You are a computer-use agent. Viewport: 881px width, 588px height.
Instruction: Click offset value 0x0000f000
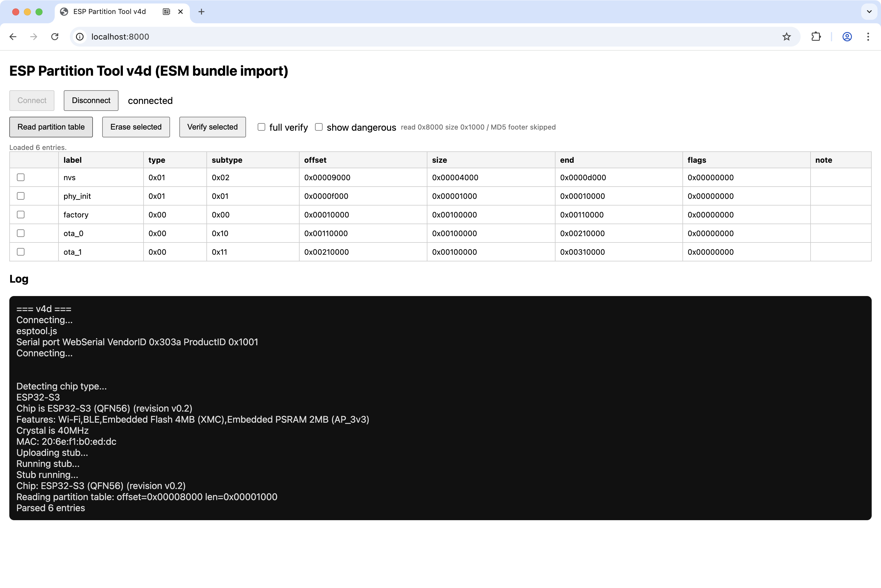tap(326, 196)
